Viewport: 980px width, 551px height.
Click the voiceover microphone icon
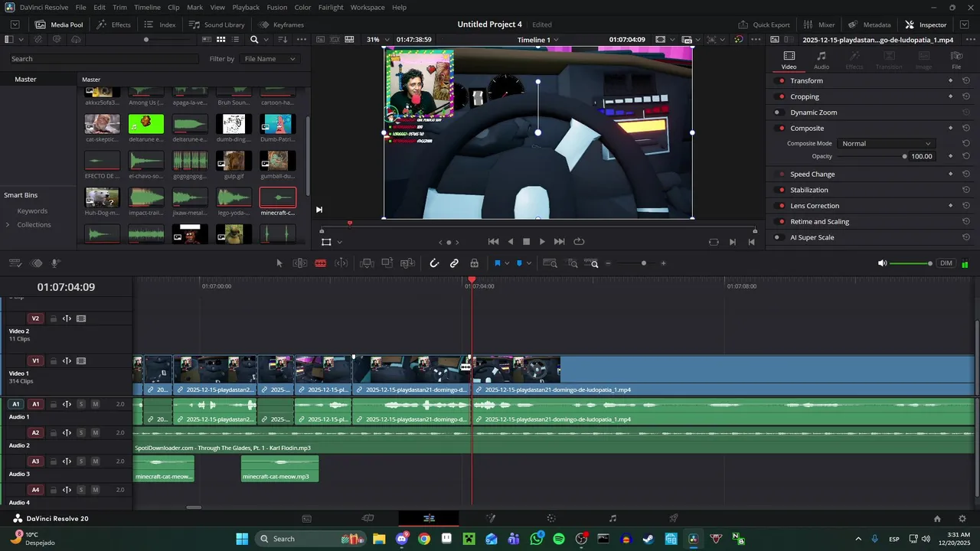coord(56,263)
